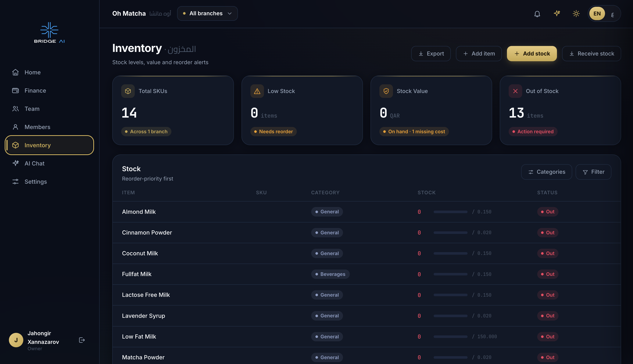The height and width of the screenshot is (364, 633).
Task: Click the Members person icon in sidebar
Action: click(x=15, y=127)
